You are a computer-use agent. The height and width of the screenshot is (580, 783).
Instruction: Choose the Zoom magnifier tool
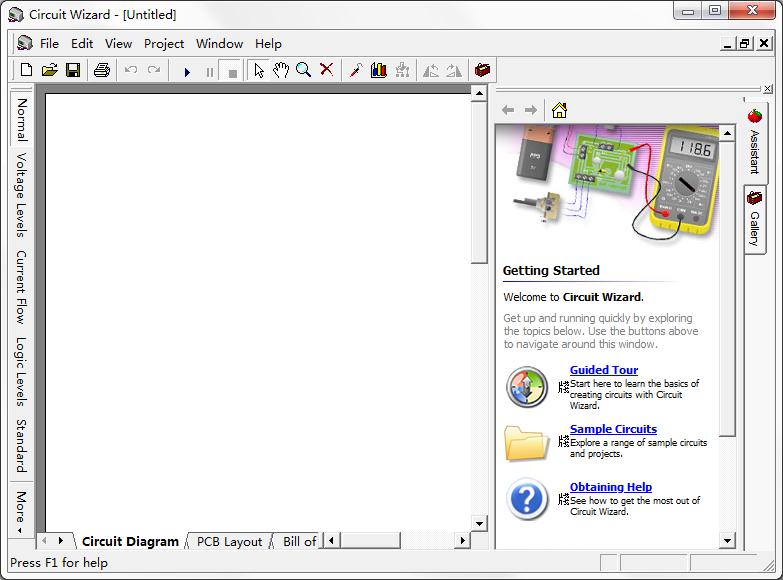click(x=303, y=70)
